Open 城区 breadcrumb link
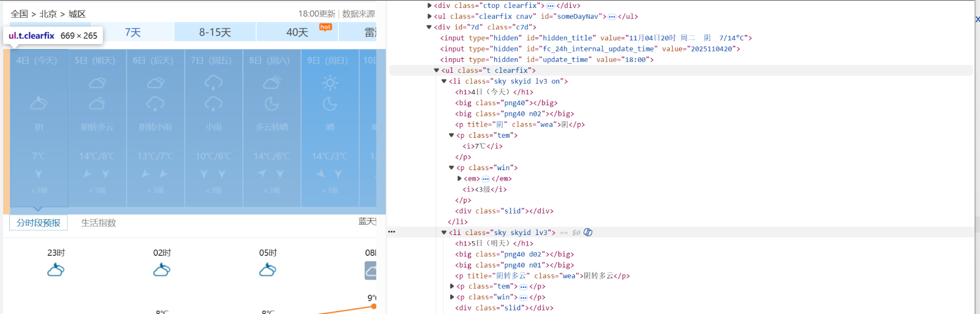This screenshot has width=980, height=314. (77, 13)
